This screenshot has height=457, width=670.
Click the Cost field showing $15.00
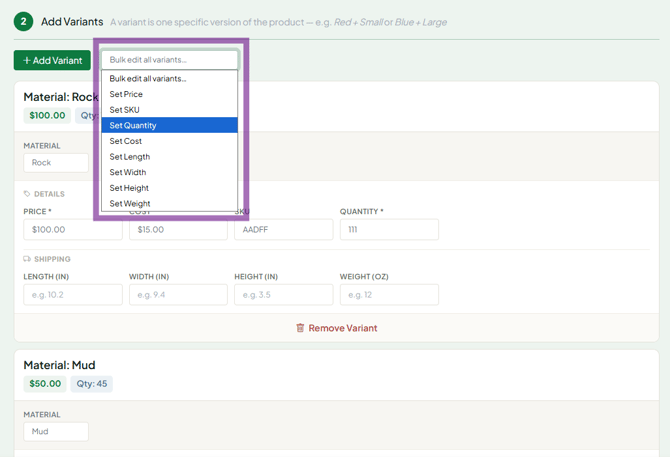pos(178,229)
